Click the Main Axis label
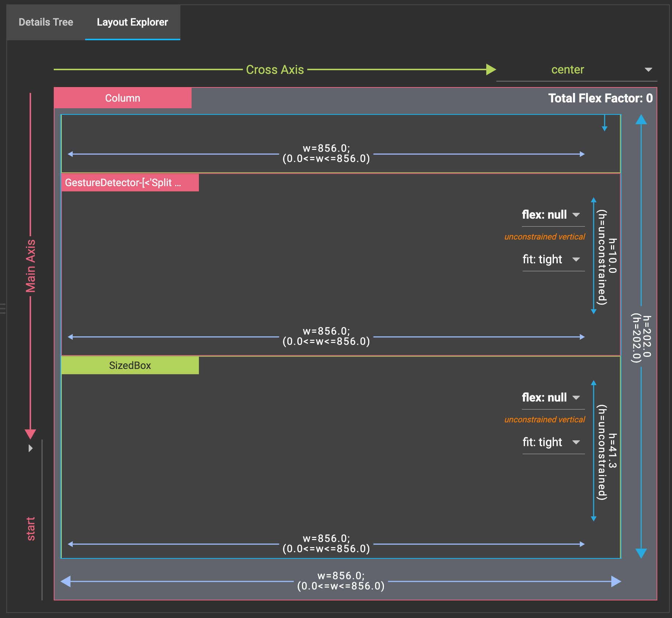672x618 pixels. 31,266
